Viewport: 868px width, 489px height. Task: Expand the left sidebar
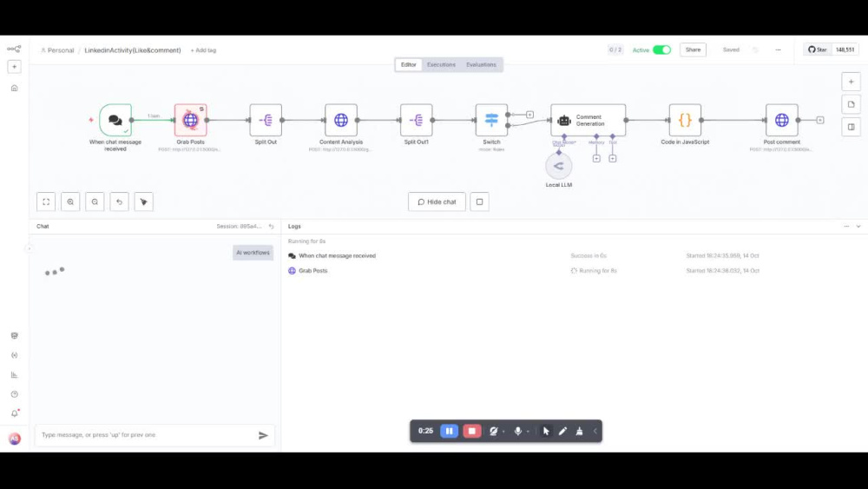pos(29,248)
